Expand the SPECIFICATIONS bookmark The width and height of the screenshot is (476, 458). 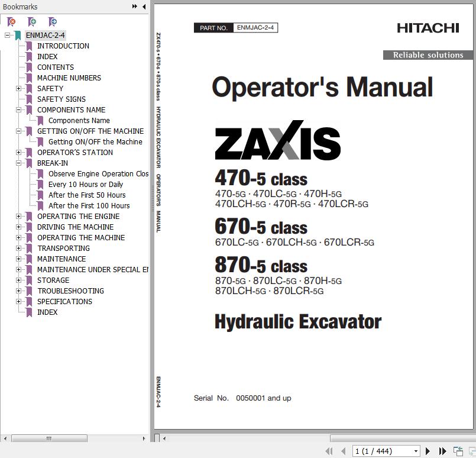pos(18,302)
